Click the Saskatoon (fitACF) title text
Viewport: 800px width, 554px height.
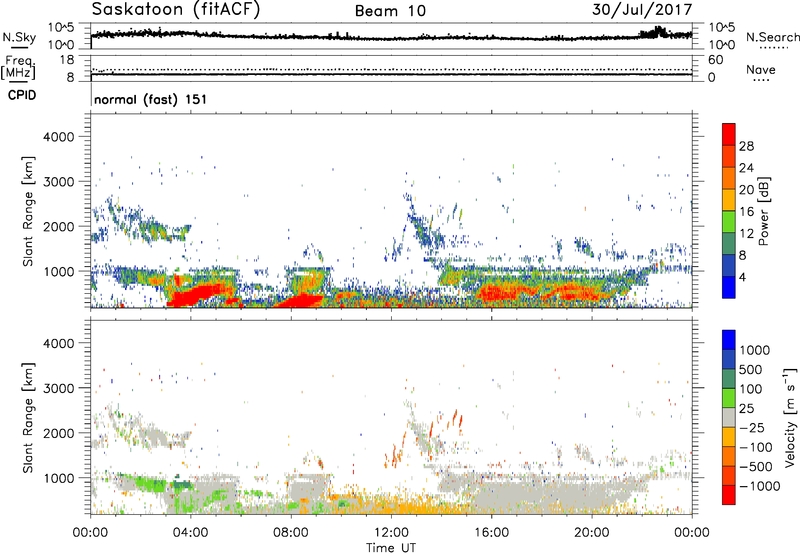176,10
